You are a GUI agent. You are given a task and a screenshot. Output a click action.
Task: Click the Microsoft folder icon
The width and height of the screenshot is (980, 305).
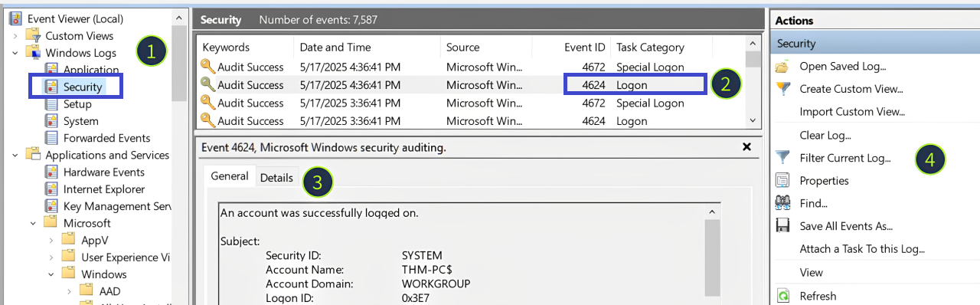(x=51, y=223)
